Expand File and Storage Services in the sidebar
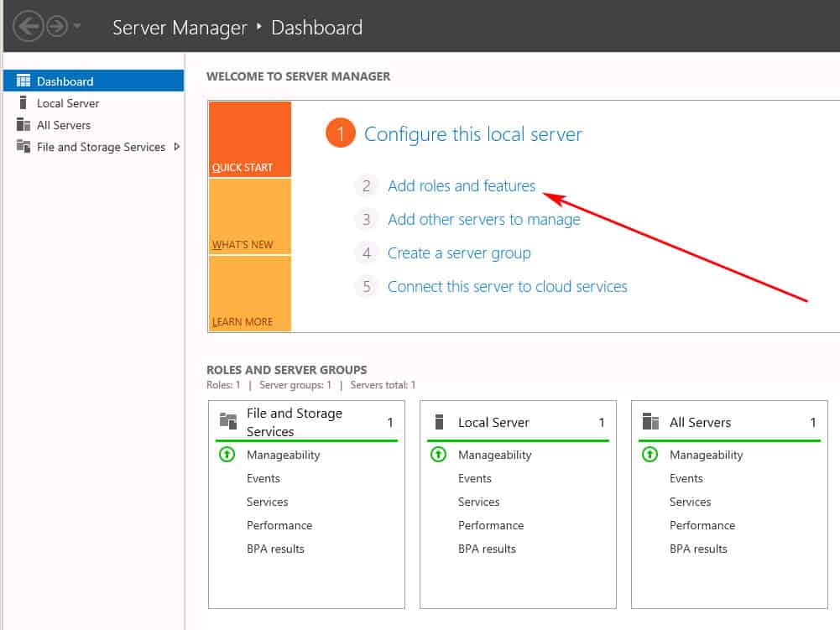The height and width of the screenshot is (630, 840). tap(175, 147)
